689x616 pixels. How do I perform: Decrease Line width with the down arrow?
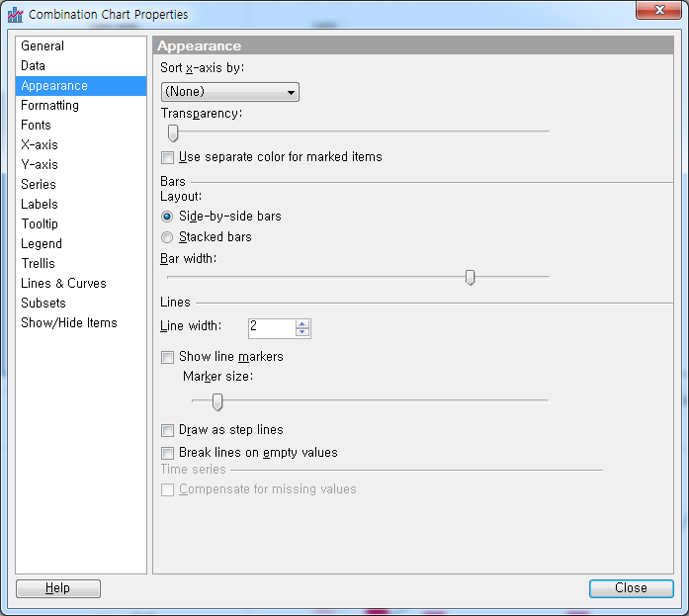click(302, 332)
